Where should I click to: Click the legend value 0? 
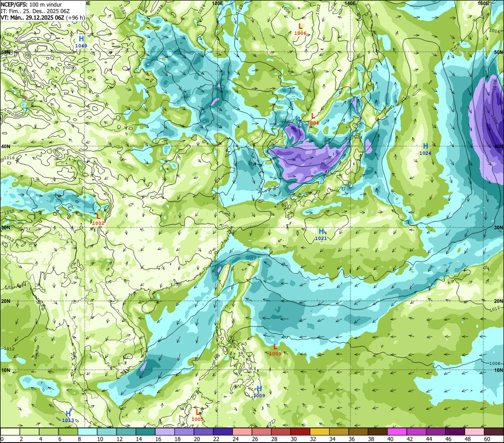tap(2, 439)
